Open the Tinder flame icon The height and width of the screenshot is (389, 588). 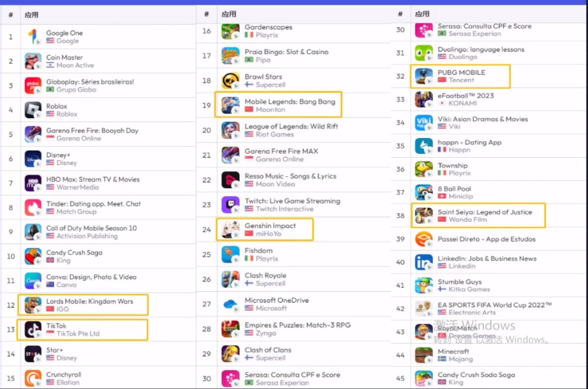coord(33,207)
